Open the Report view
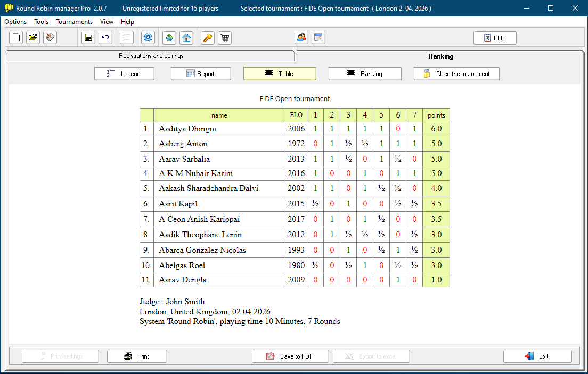Screen dimensions: 588x374 201,74
